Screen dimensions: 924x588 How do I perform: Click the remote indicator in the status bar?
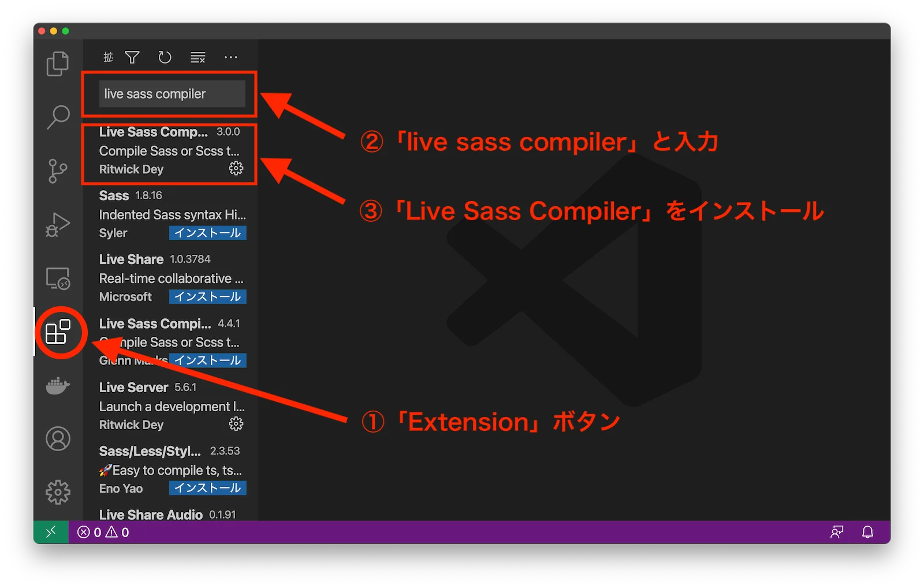pos(50,531)
